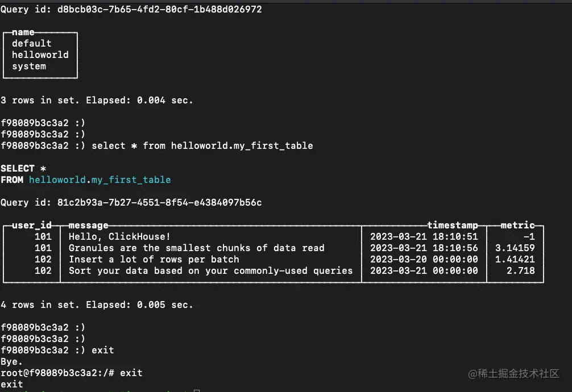Viewport: 572px width, 392px height.
Task: Click root@f98089b3c3a2 shell prompt exit
Action: [72, 373]
